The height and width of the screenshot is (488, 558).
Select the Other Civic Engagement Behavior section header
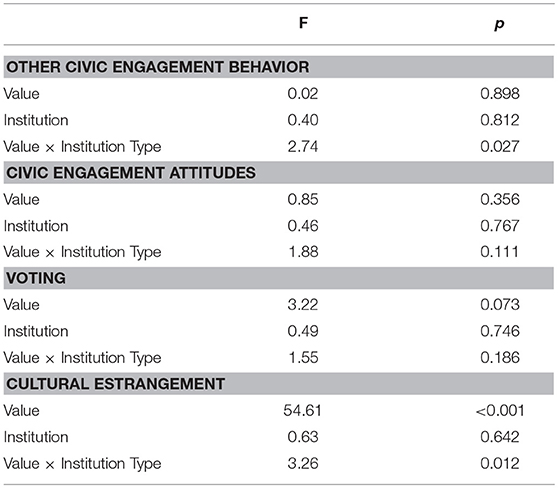(158, 67)
